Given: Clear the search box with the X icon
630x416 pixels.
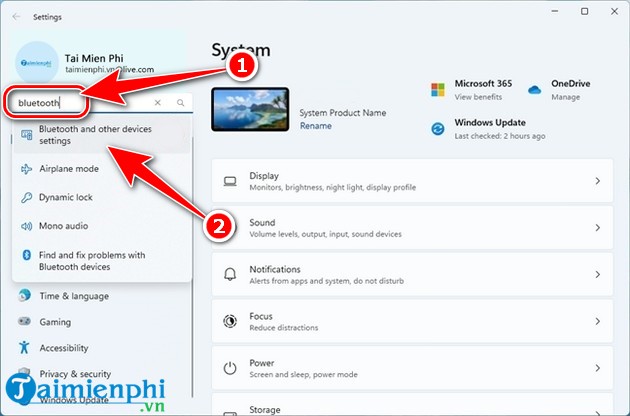Looking at the screenshot, I should 158,103.
